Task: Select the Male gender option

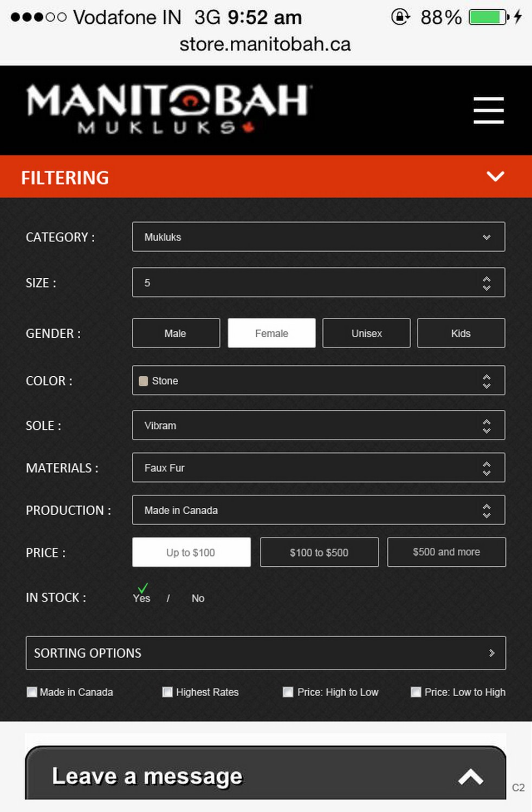Action: (x=176, y=333)
